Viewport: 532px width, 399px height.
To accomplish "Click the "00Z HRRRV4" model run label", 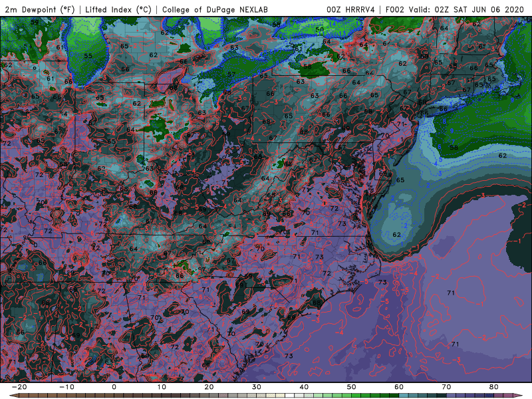I will click(x=350, y=10).
